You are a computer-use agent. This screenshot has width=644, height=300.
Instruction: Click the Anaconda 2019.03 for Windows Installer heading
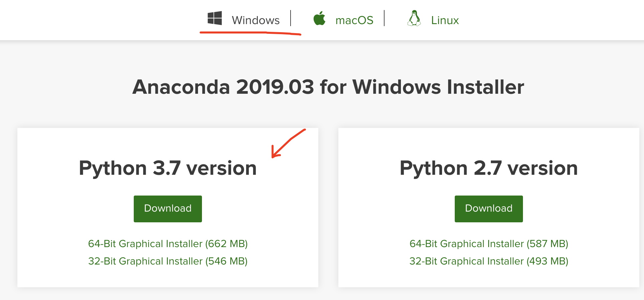(328, 87)
